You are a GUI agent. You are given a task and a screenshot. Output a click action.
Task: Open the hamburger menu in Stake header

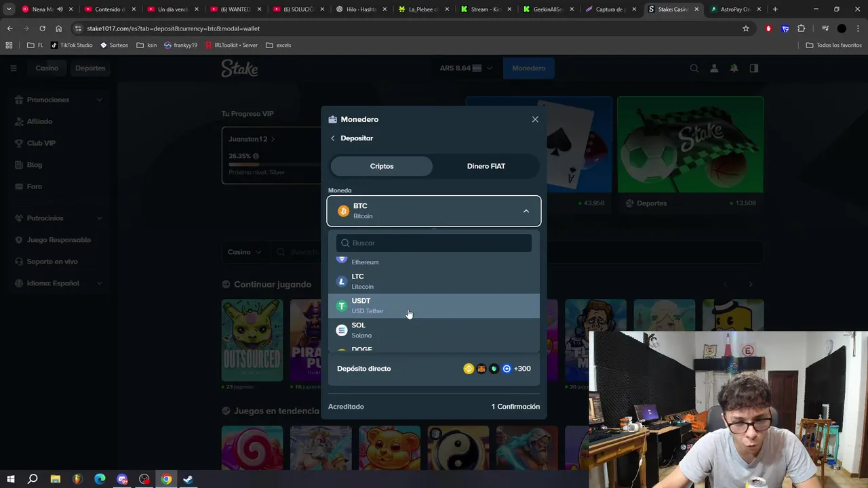(x=13, y=68)
